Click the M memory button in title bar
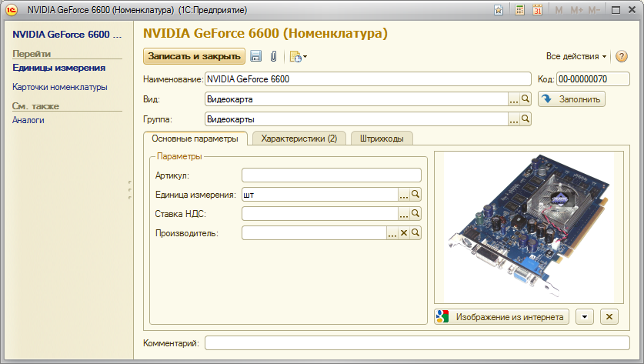 559,10
